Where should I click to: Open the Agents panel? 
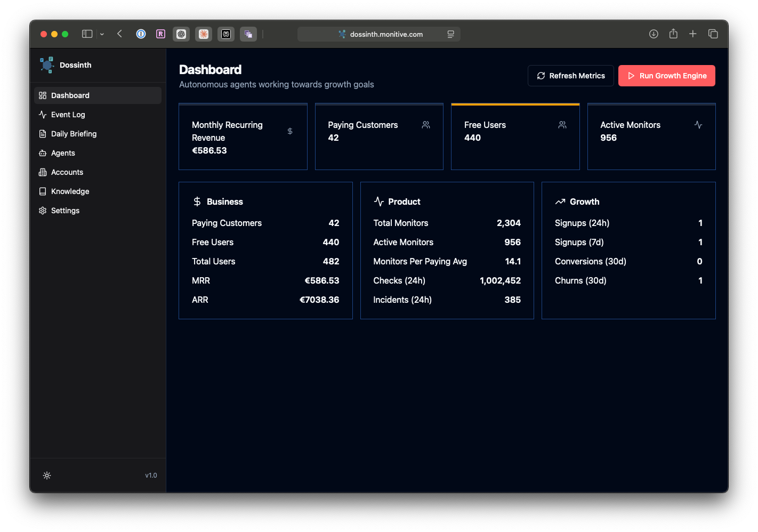[x=62, y=153]
